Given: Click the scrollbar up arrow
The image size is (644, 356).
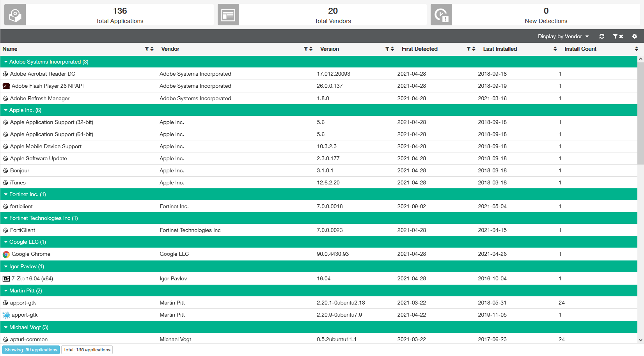Looking at the screenshot, I should (640, 59).
